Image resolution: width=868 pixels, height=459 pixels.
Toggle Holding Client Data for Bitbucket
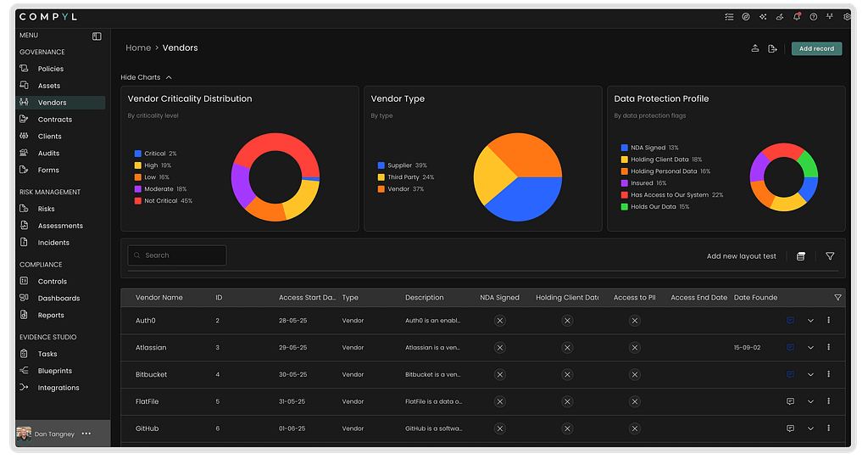pyautogui.click(x=567, y=374)
